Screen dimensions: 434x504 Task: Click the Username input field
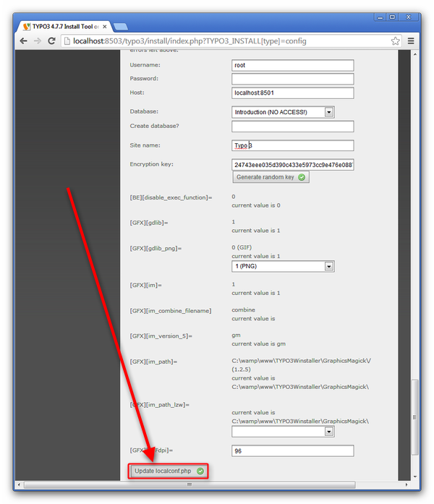point(292,65)
